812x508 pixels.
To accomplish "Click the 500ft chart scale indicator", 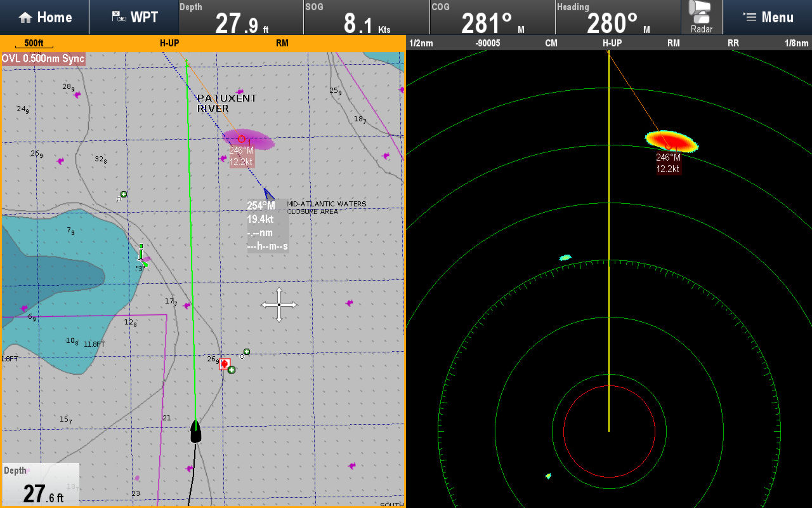I will (34, 44).
